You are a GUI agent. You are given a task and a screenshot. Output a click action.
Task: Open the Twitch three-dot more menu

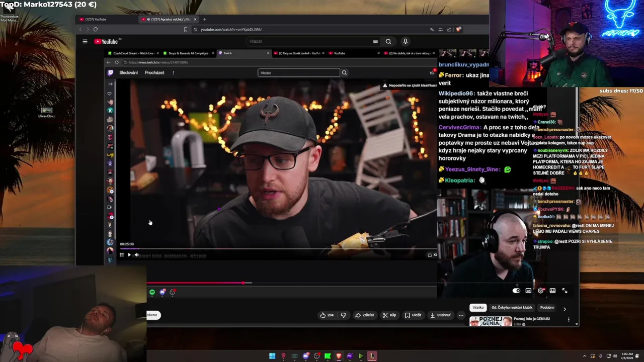tap(173, 72)
